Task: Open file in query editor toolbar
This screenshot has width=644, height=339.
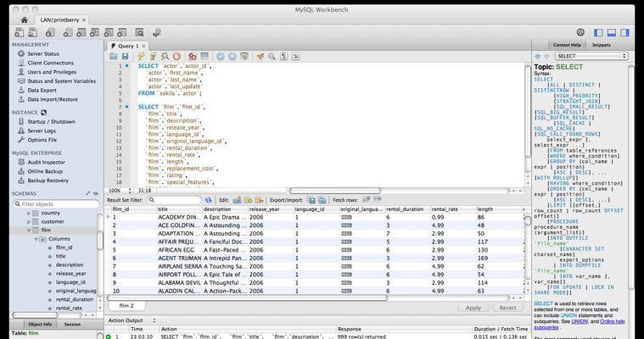Action: coord(114,56)
